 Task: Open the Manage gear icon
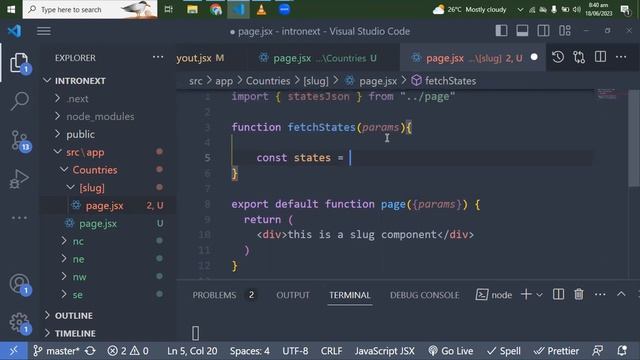pyautogui.click(x=19, y=323)
